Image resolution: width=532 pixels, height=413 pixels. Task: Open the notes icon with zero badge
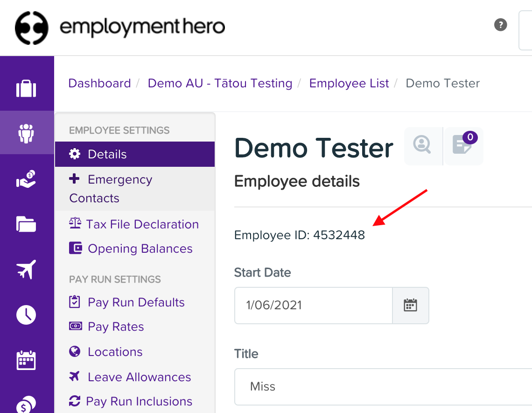pyautogui.click(x=463, y=146)
